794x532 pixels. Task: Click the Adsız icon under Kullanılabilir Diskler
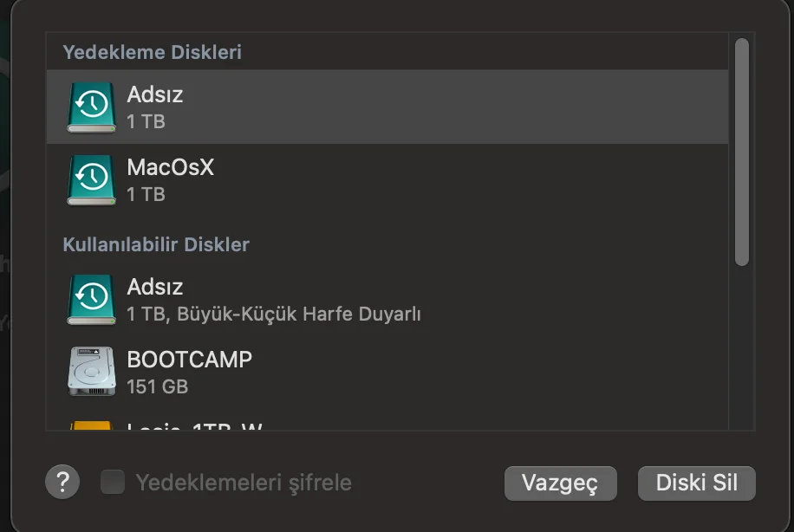click(92, 300)
